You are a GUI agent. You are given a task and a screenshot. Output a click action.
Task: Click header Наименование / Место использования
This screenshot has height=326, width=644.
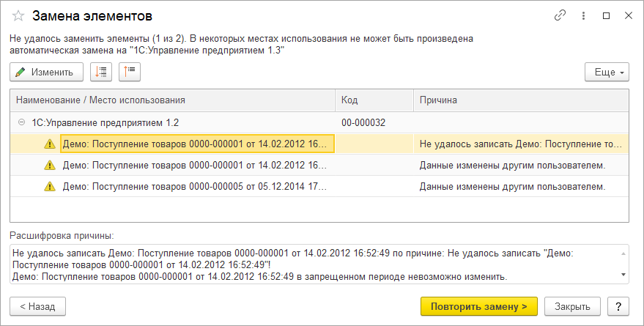pos(172,100)
